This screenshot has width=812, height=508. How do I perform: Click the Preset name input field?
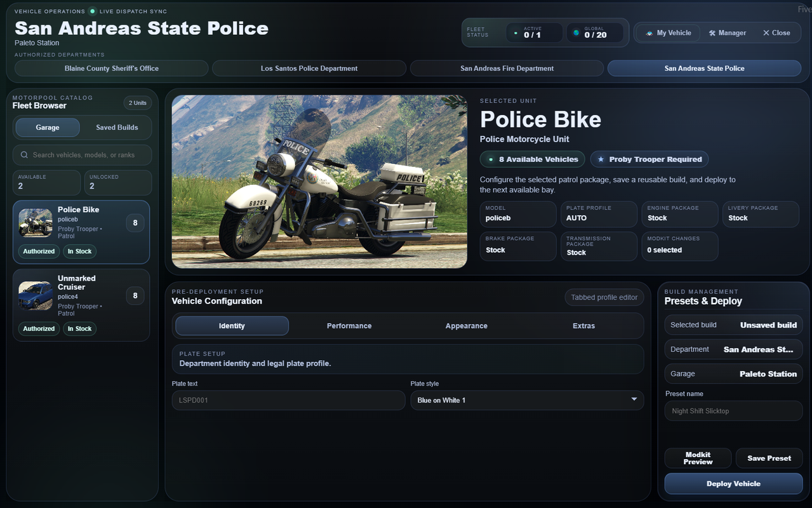click(x=733, y=411)
